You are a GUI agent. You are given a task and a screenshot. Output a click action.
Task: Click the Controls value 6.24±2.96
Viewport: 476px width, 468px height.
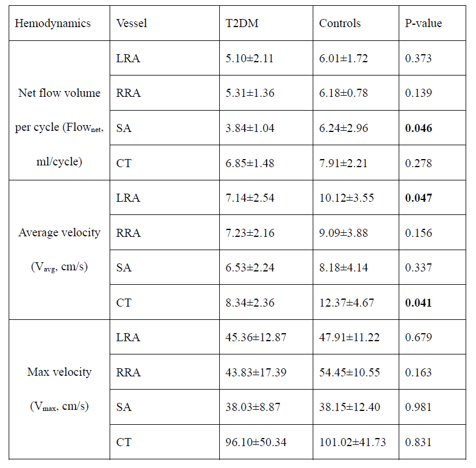pyautogui.click(x=343, y=128)
